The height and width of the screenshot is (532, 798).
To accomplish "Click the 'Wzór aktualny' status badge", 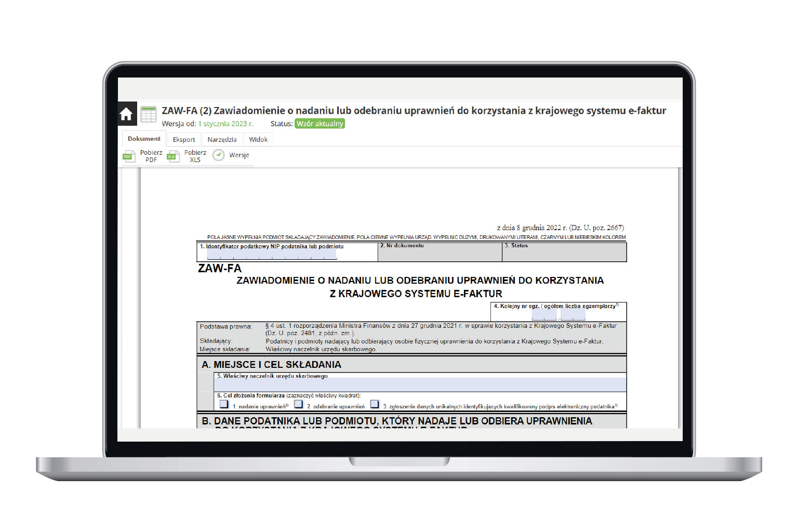I will [320, 124].
